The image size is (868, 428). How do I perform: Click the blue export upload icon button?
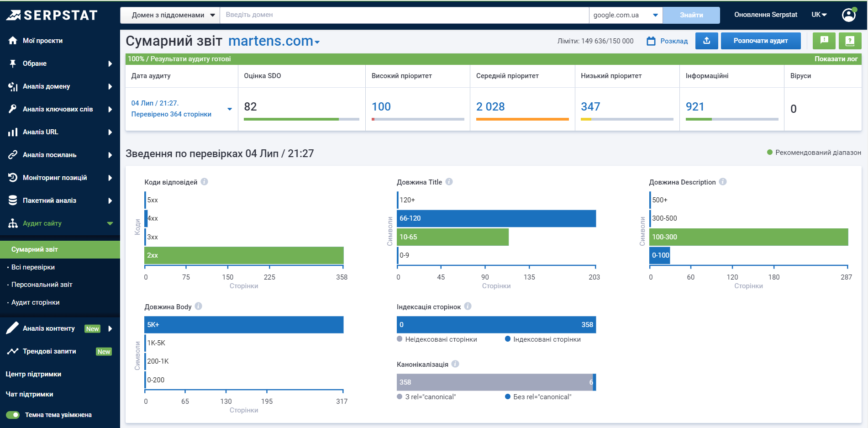(x=706, y=41)
